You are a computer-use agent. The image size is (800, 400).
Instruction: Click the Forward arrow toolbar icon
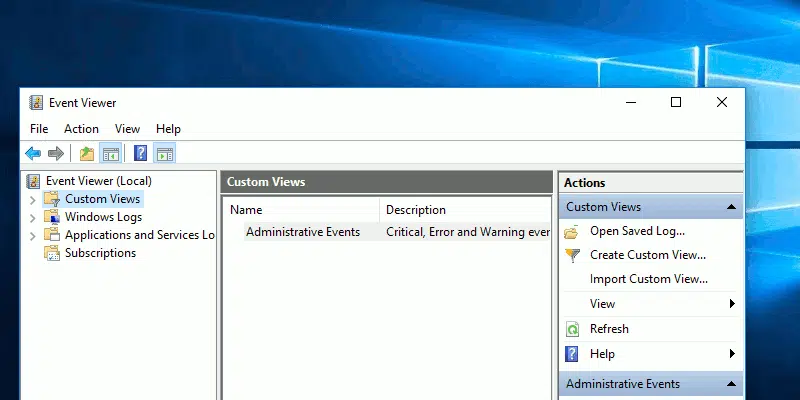click(56, 153)
